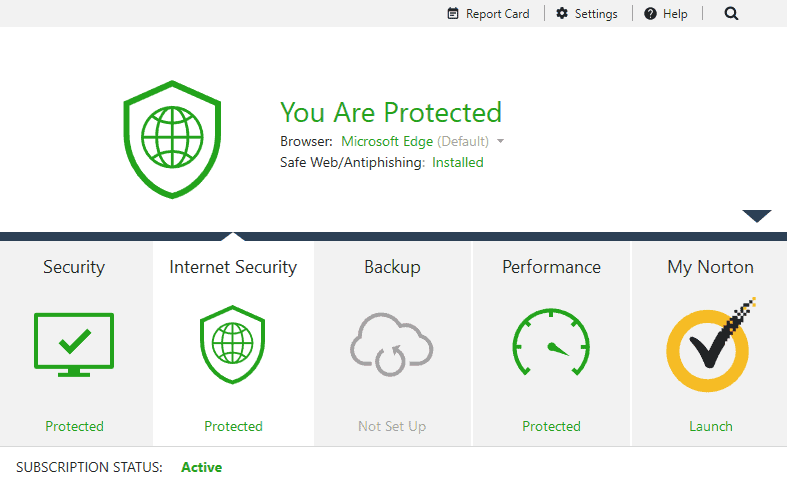Click the You Are Protected heading

click(x=390, y=112)
